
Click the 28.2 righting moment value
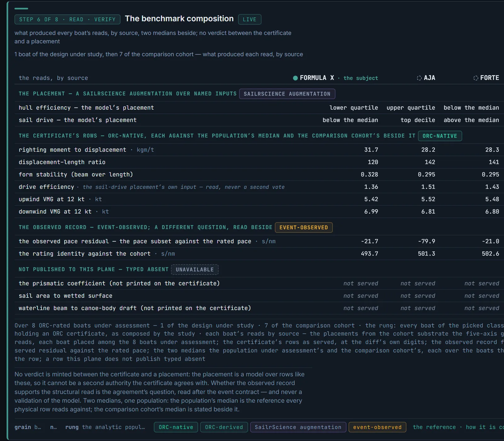pos(428,150)
